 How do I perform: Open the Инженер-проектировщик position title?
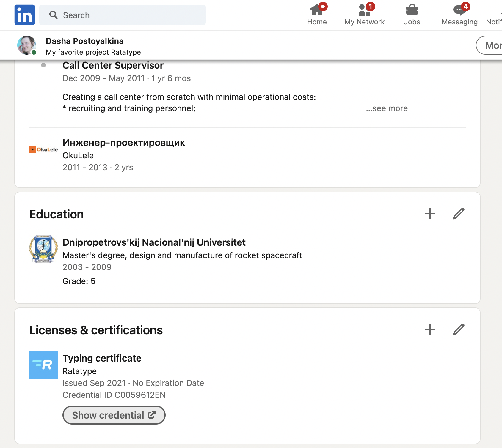(x=124, y=143)
